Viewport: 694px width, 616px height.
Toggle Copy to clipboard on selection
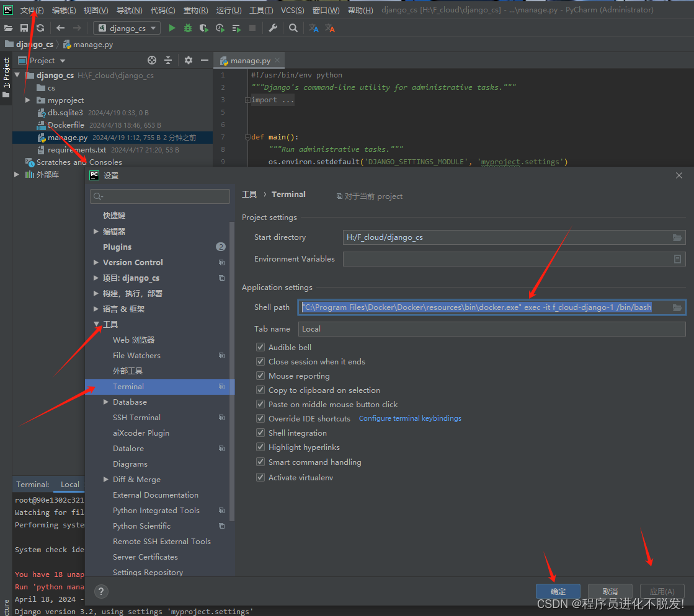pos(260,390)
